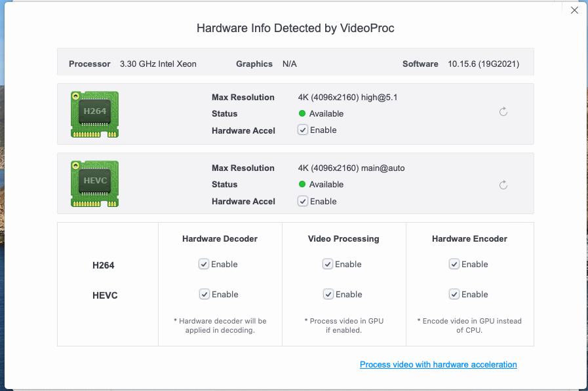Click the Hardware Encoder column header
This screenshot has width=588, height=391.
click(469, 238)
